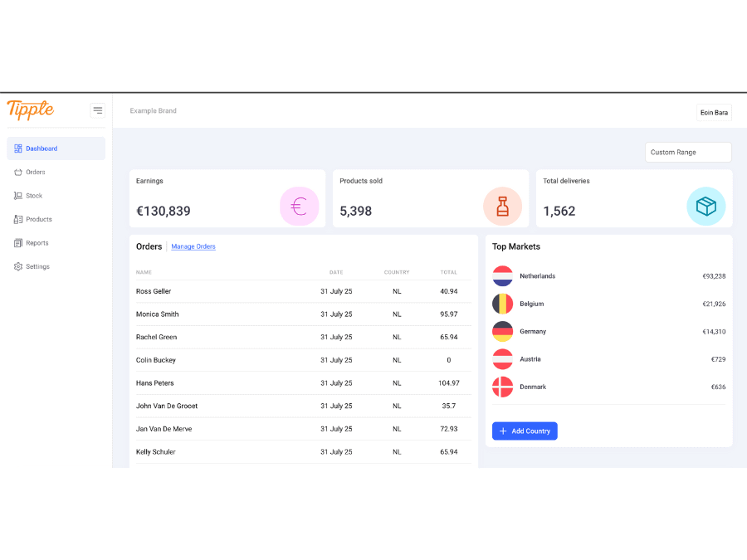Click the €729 Austria amount
The height and width of the screenshot is (560, 747).
point(718,359)
